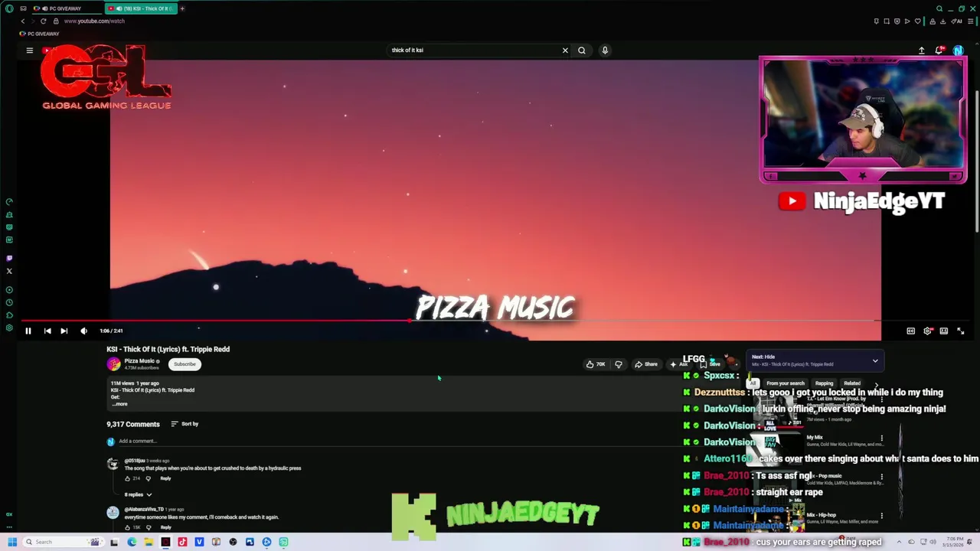The width and height of the screenshot is (980, 551).
Task: Open the My Mix suggested playlist
Action: coord(815,438)
